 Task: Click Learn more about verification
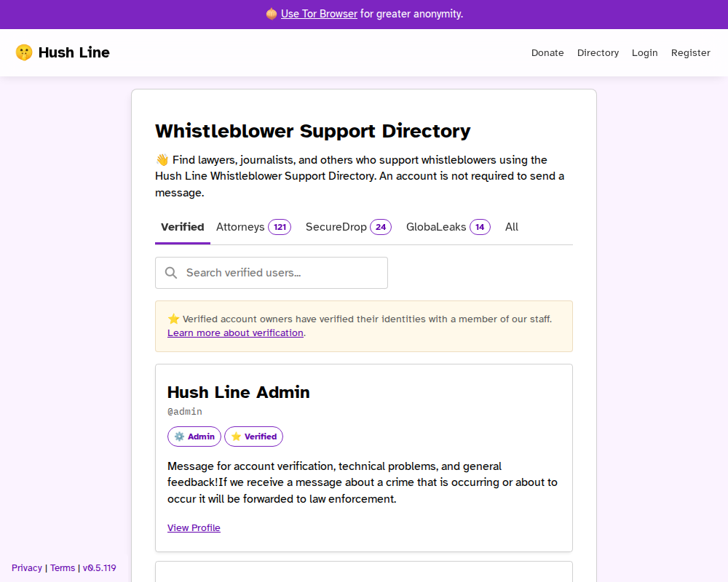tap(235, 332)
